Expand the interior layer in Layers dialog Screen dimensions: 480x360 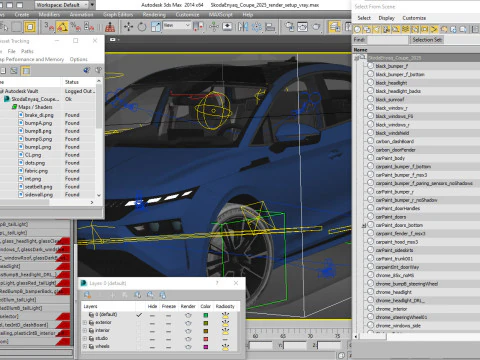(x=85, y=331)
